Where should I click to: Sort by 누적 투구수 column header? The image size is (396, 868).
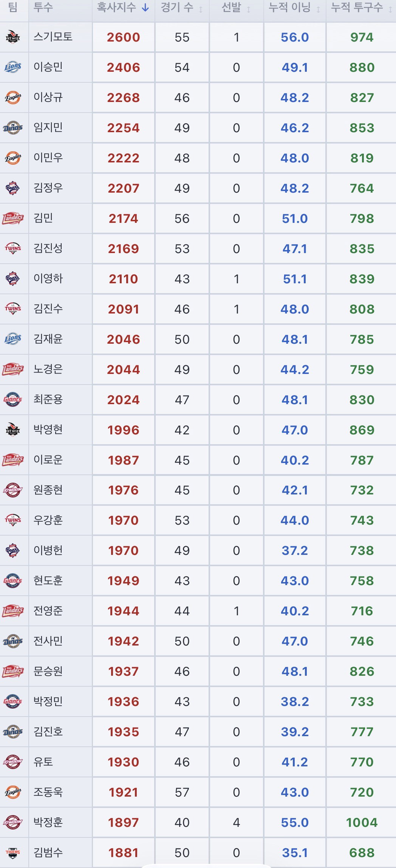[362, 8]
